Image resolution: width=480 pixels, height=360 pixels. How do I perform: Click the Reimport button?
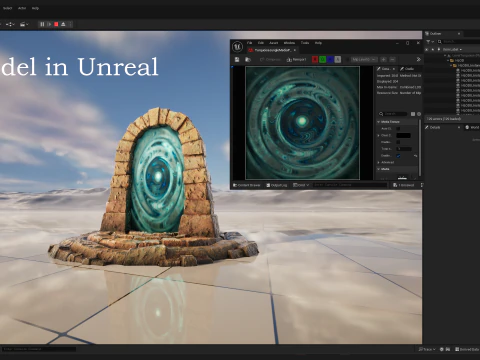[x=296, y=59]
